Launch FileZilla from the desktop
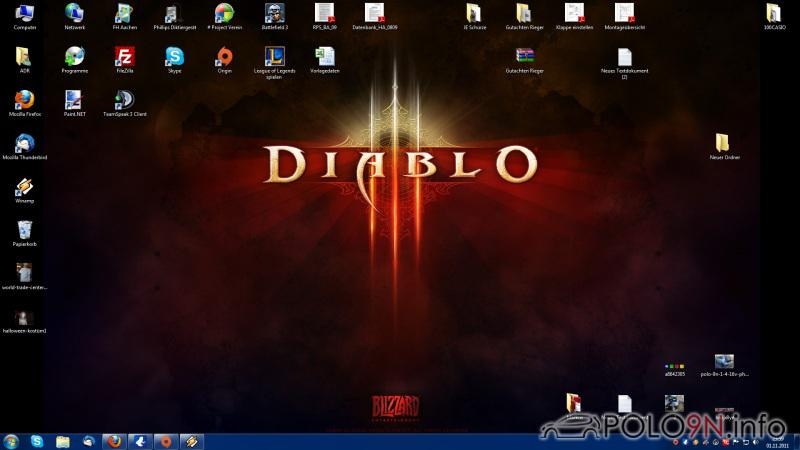Image resolution: width=800 pixels, height=450 pixels. pos(124,60)
